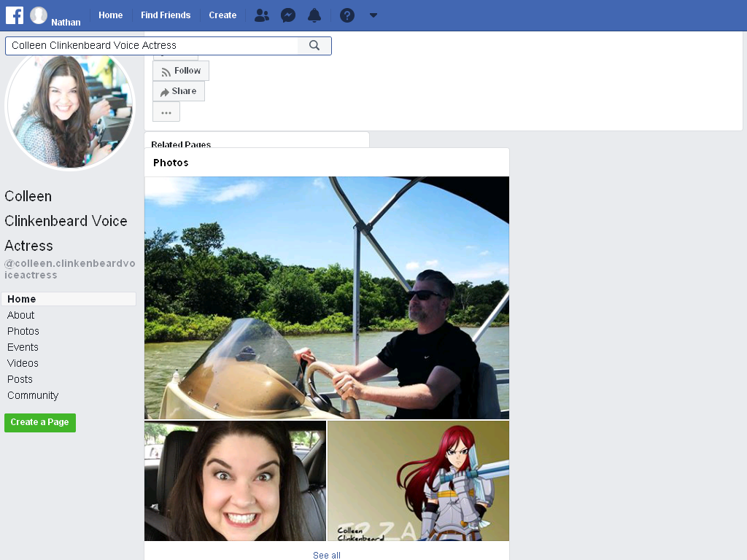Screen dimensions: 747x560
Task: Go to Home in top bar
Action: point(111,15)
